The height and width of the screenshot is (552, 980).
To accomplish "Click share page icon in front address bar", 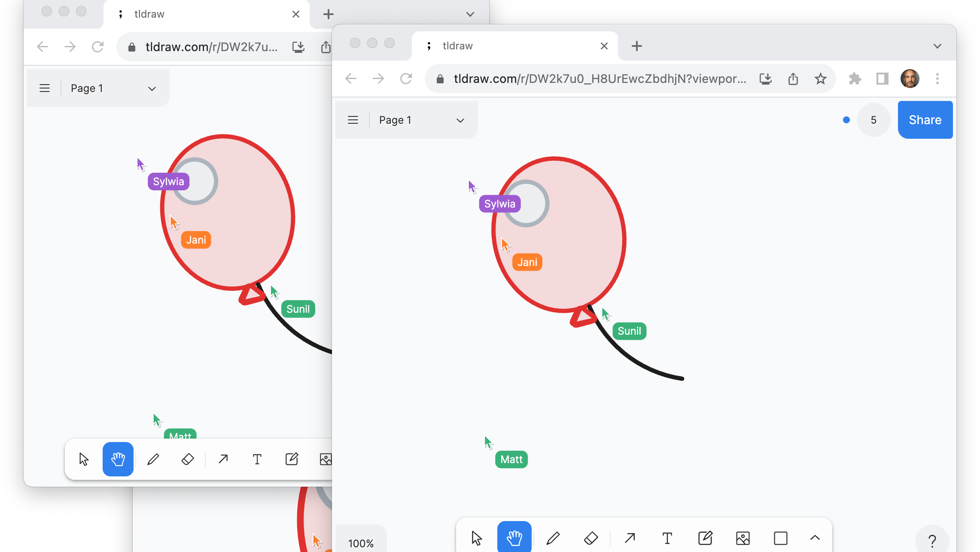I will pos(793,79).
